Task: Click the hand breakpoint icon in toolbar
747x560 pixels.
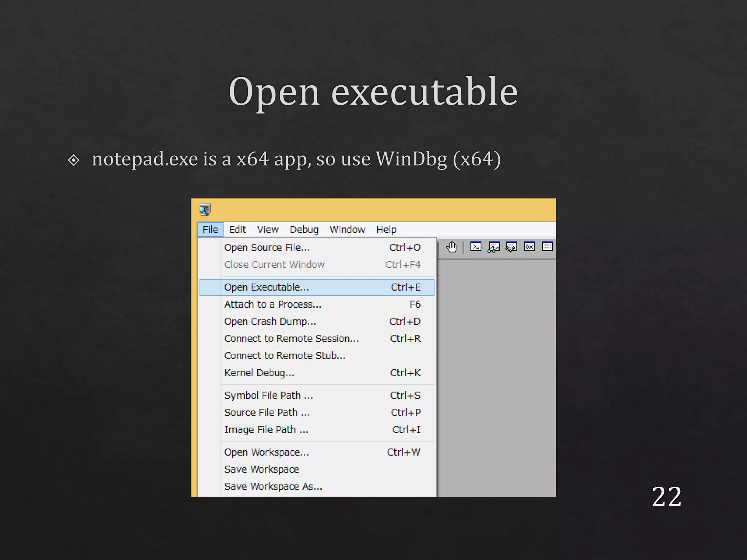Action: click(x=452, y=247)
